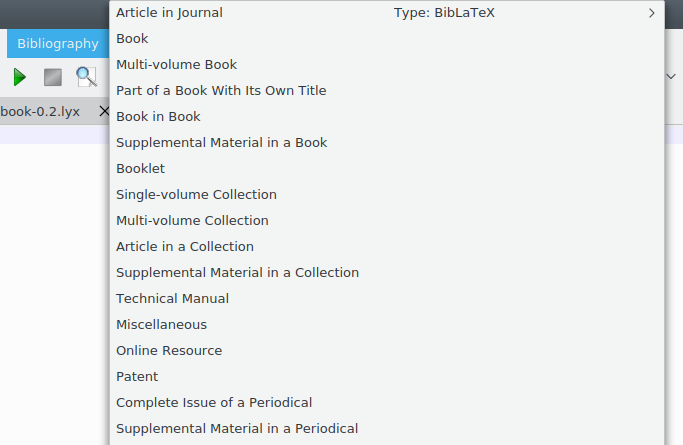Close the book-0.2.lyx document tab
This screenshot has height=445, width=683.
[103, 112]
